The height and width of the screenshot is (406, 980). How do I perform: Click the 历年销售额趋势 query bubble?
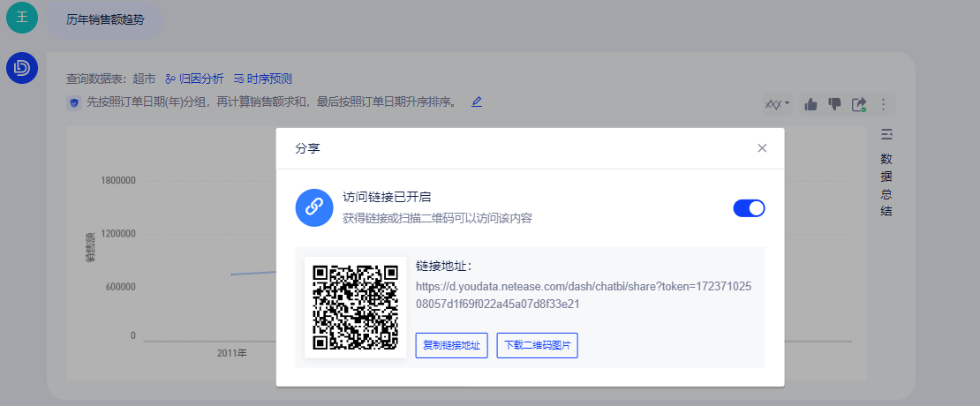coord(105,19)
